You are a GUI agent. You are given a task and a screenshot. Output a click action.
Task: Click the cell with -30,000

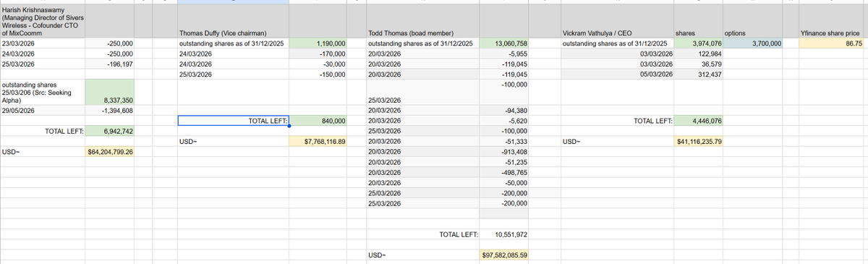[318, 64]
